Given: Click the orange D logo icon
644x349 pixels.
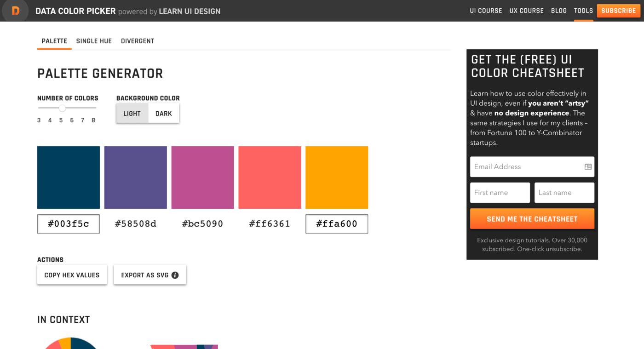Looking at the screenshot, I should [16, 11].
